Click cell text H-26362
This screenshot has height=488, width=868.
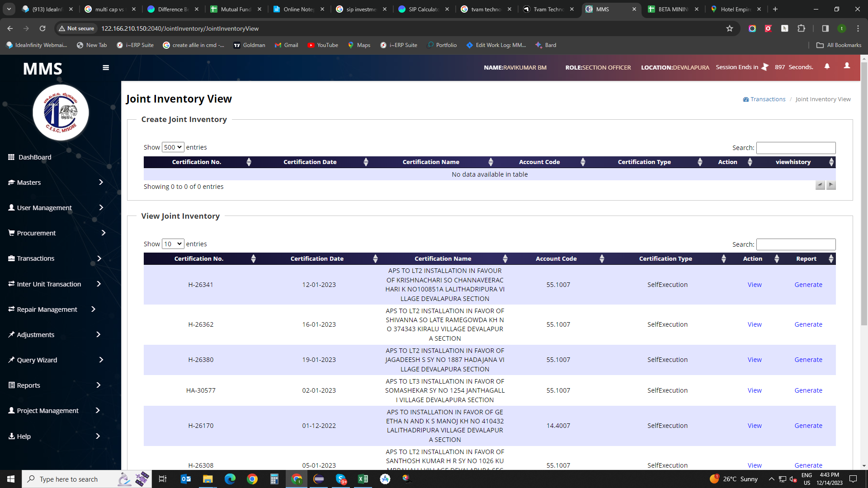[x=201, y=324]
